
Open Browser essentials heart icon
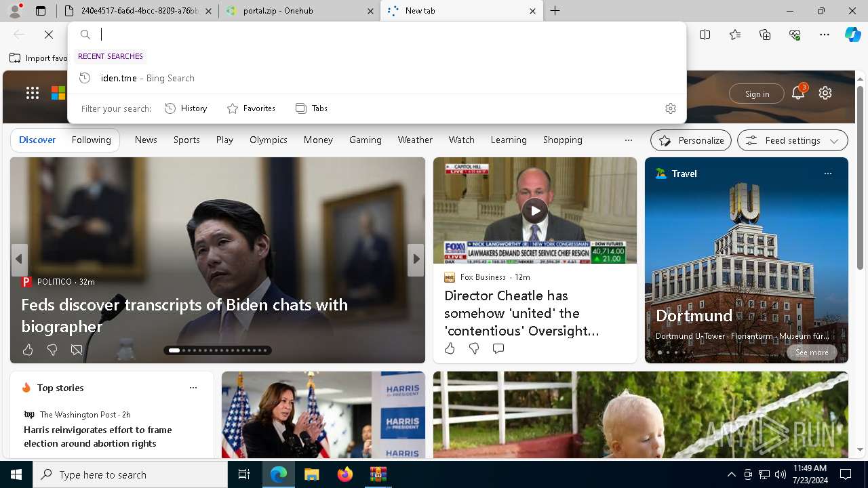tap(795, 35)
